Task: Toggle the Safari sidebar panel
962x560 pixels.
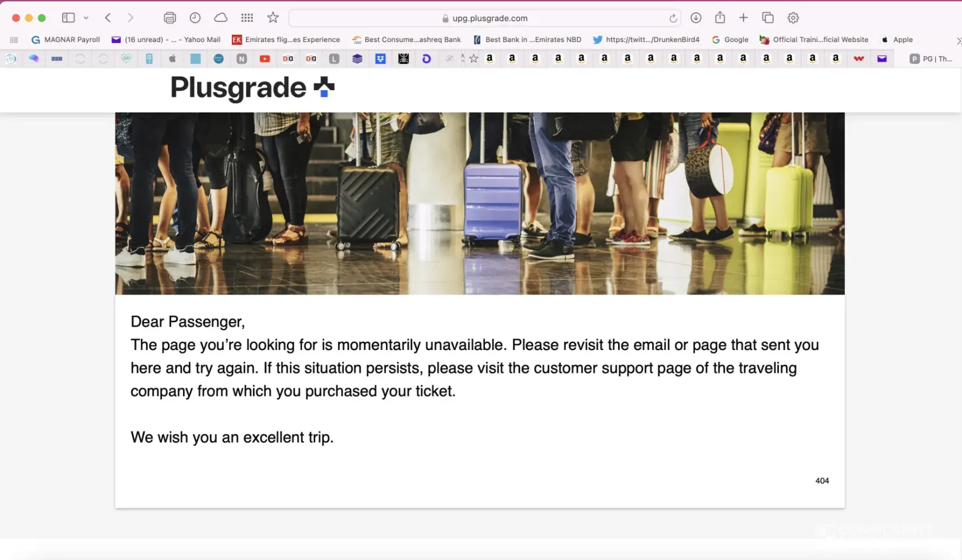Action: tap(68, 18)
